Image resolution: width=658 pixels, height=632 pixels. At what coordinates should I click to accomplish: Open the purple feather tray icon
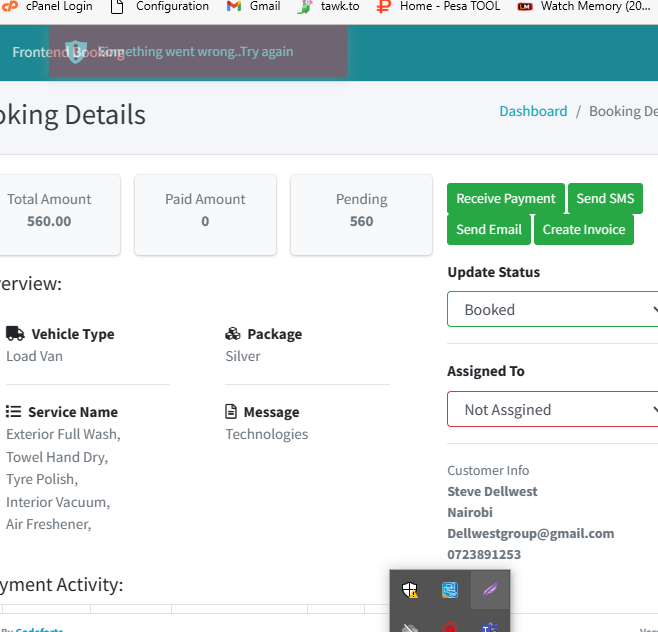click(x=490, y=590)
